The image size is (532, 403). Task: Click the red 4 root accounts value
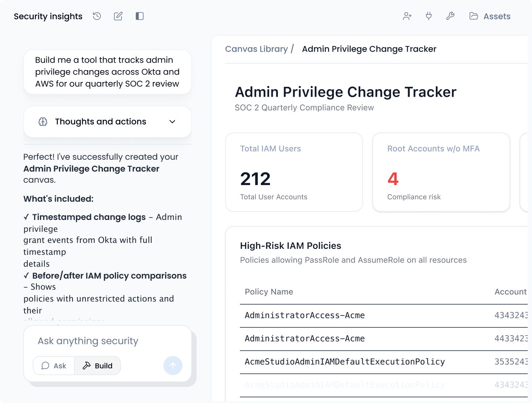(x=393, y=179)
